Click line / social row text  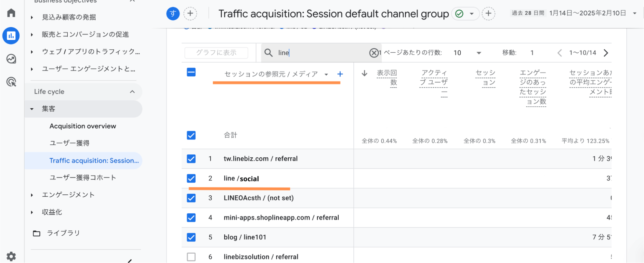coord(241,179)
